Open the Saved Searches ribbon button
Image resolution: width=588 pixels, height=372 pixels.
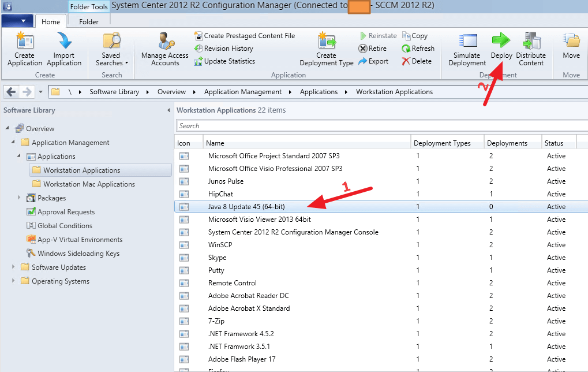[x=111, y=50]
